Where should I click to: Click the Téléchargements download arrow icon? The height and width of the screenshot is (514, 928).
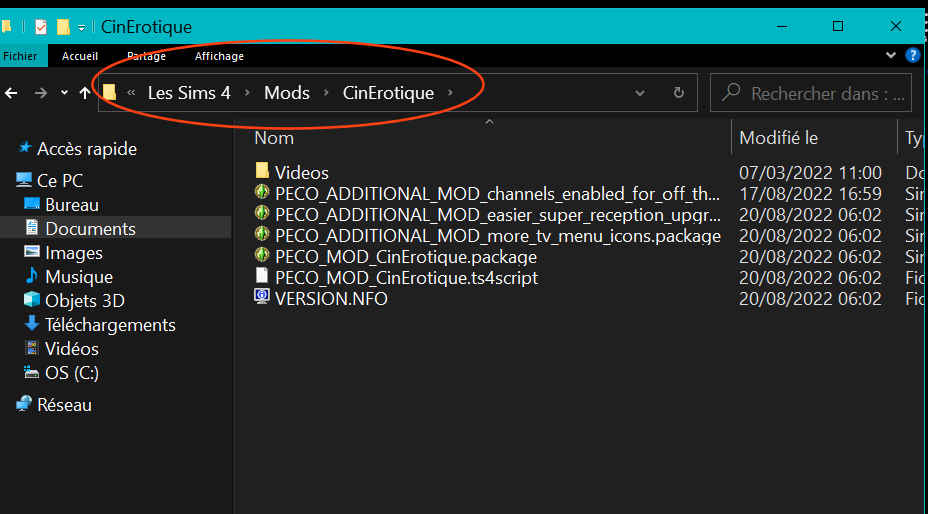[31, 324]
